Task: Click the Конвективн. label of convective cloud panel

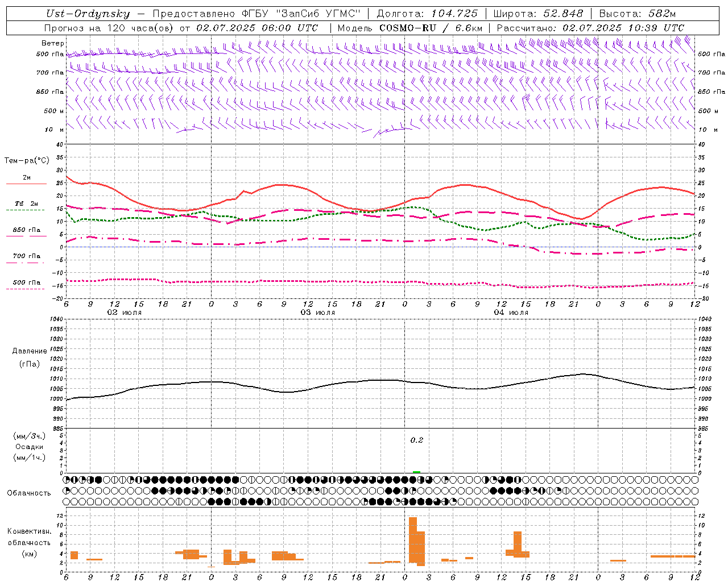Action: [x=30, y=531]
